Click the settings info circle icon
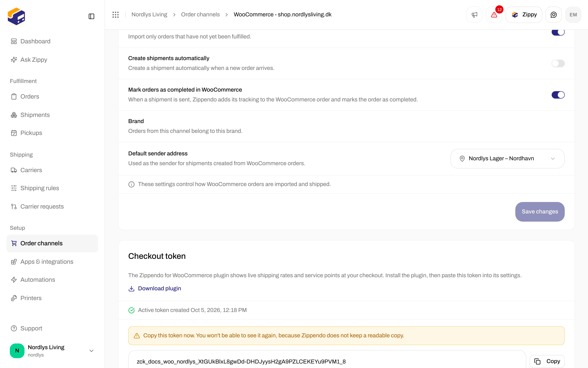This screenshot has height=368, width=588. point(131,184)
